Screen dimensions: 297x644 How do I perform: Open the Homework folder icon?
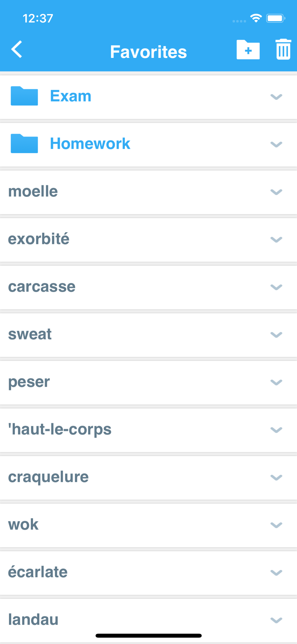point(24,144)
